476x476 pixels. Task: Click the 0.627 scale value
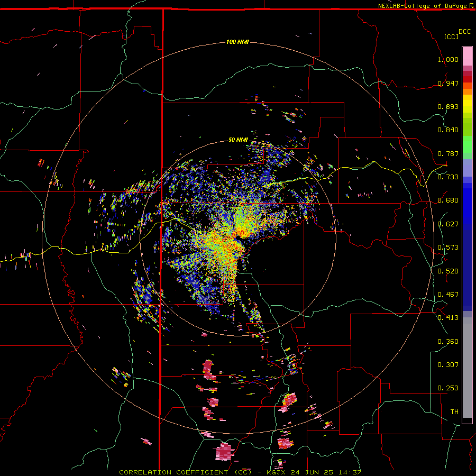[448, 224]
